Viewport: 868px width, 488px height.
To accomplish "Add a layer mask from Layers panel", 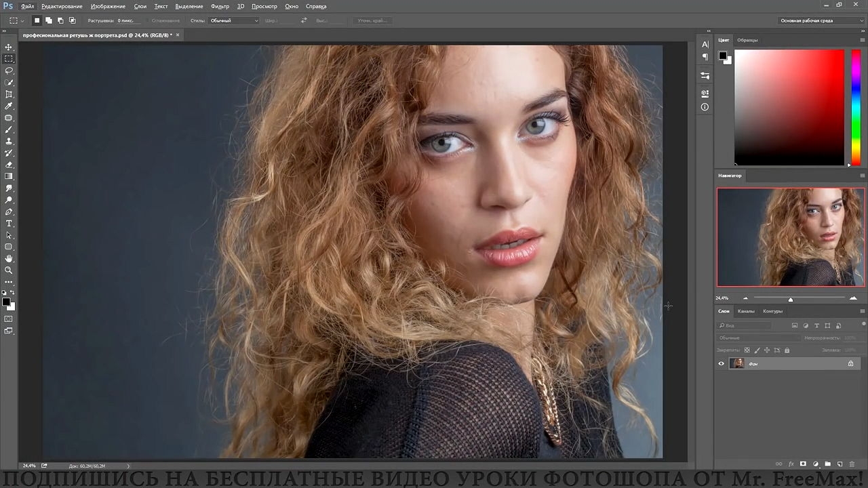I will tap(803, 464).
